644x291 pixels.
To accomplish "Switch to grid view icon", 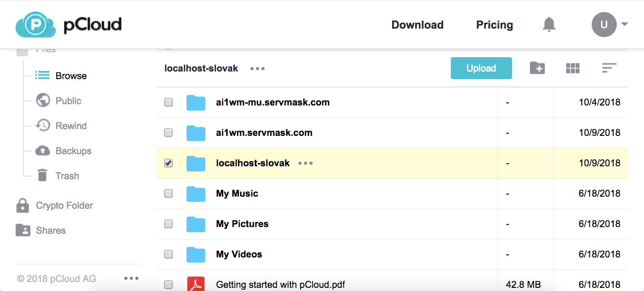I will (572, 68).
